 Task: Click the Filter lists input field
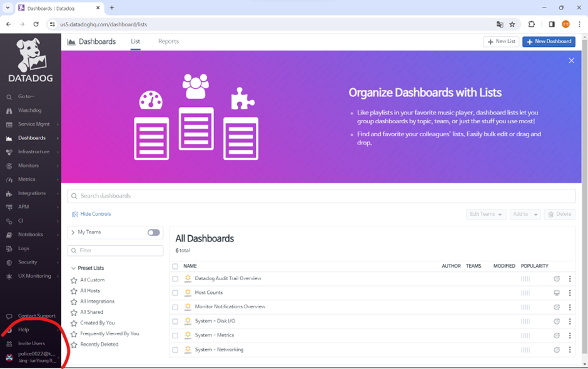point(116,251)
